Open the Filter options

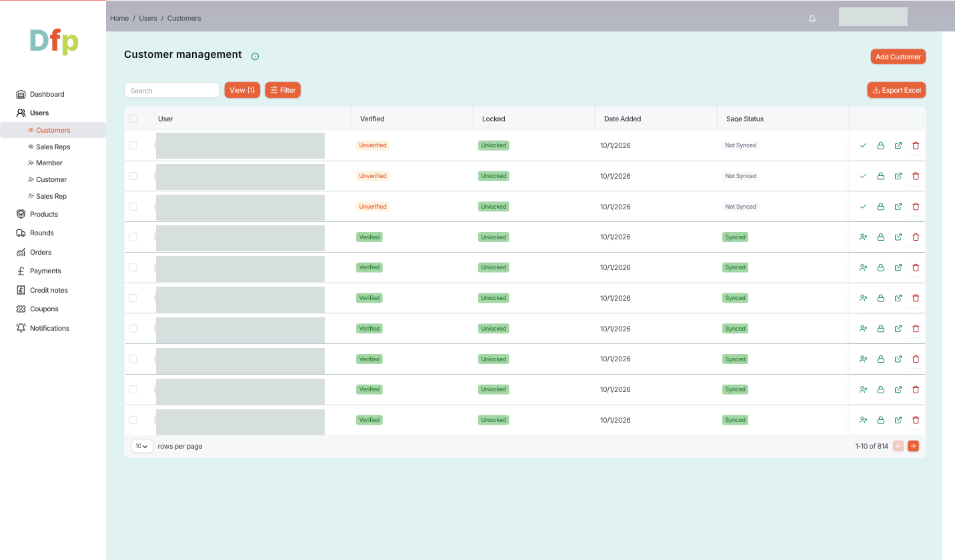pyautogui.click(x=283, y=90)
